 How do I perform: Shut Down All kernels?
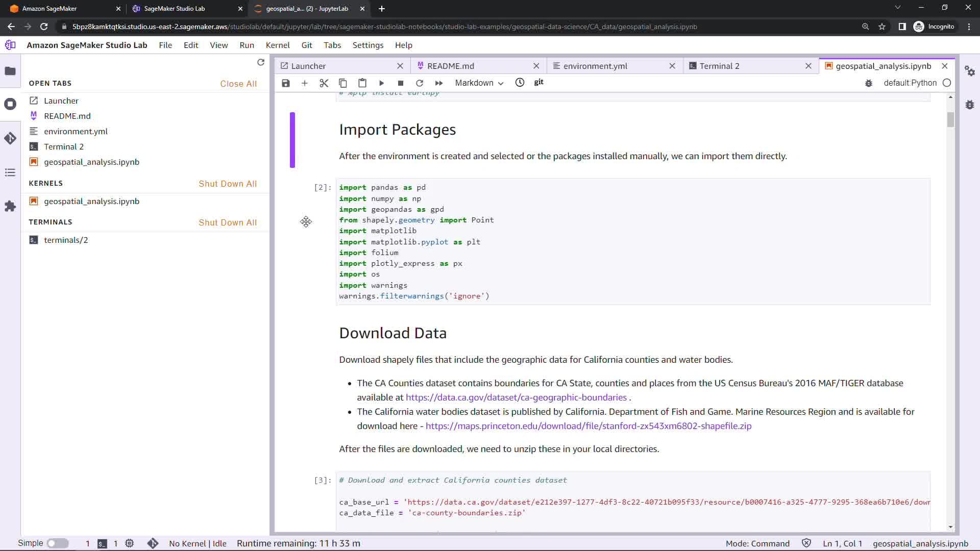(x=228, y=184)
